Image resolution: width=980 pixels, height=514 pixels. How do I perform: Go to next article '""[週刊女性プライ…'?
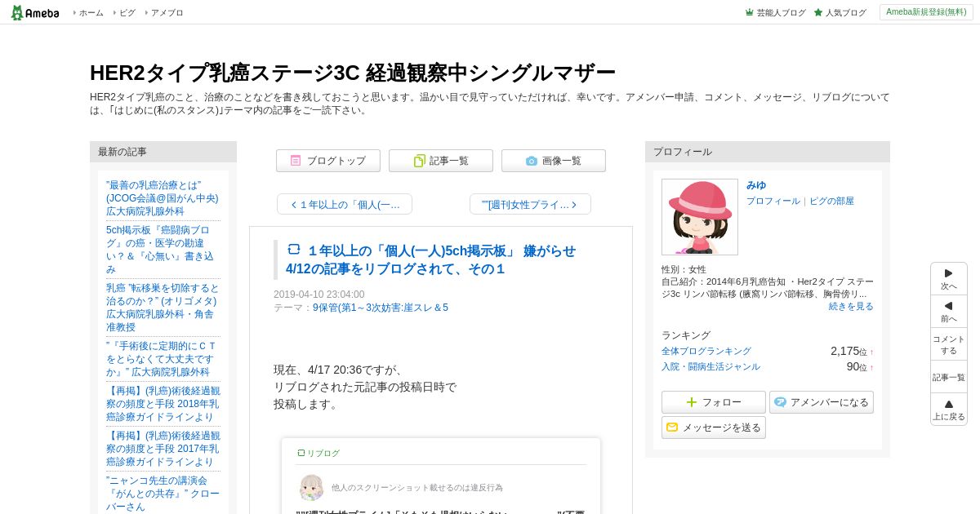pos(530,204)
